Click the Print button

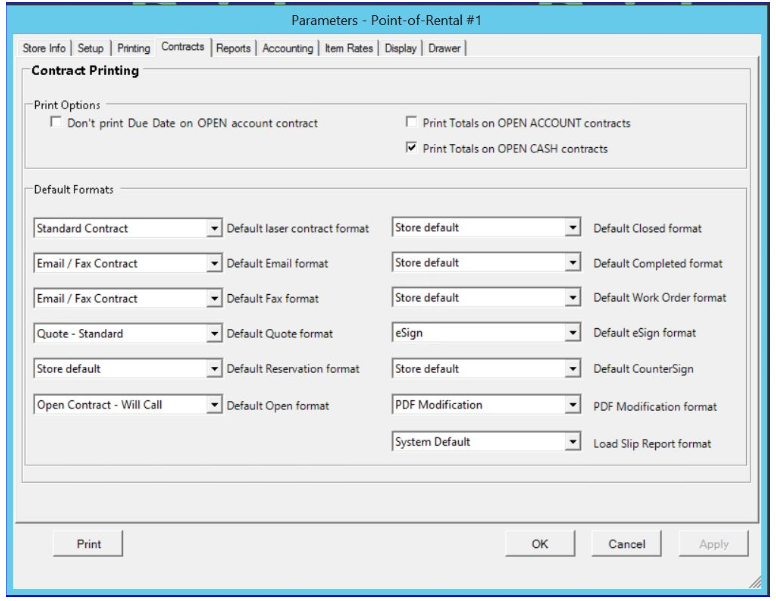coord(87,543)
